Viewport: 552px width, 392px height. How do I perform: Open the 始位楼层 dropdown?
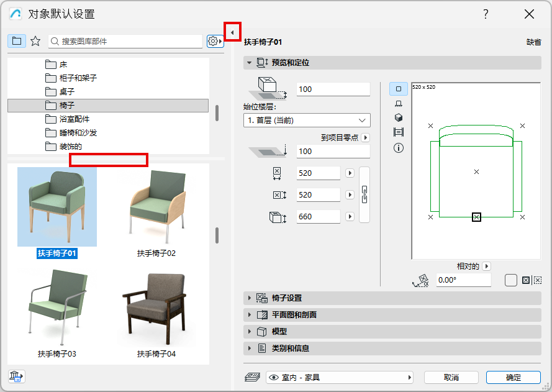point(307,120)
